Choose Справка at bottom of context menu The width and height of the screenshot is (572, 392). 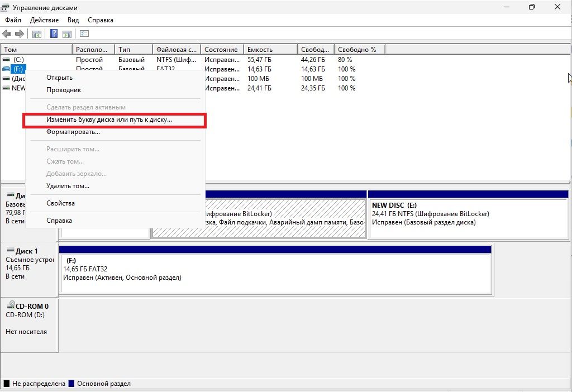tap(115, 221)
